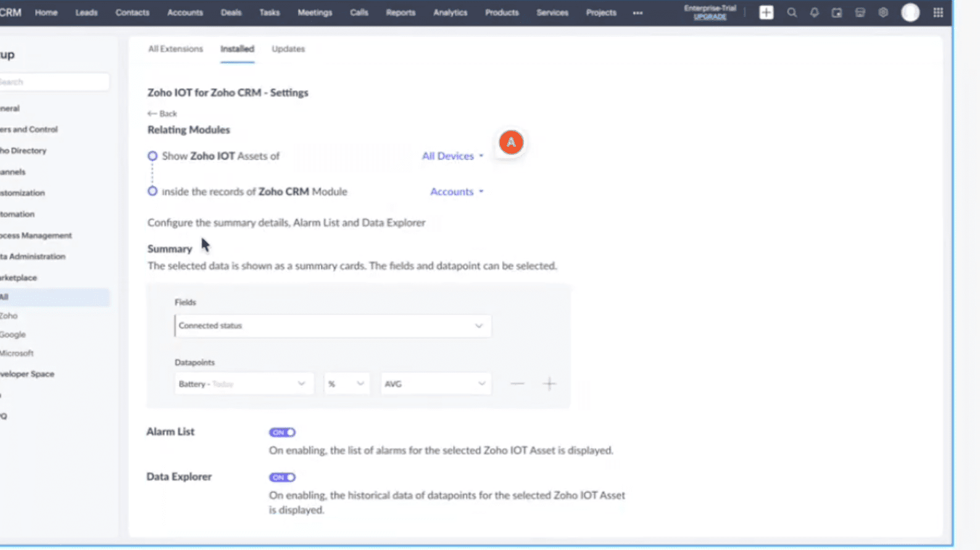Open the setup gear icon
The height and width of the screenshot is (550, 980).
[x=883, y=12]
